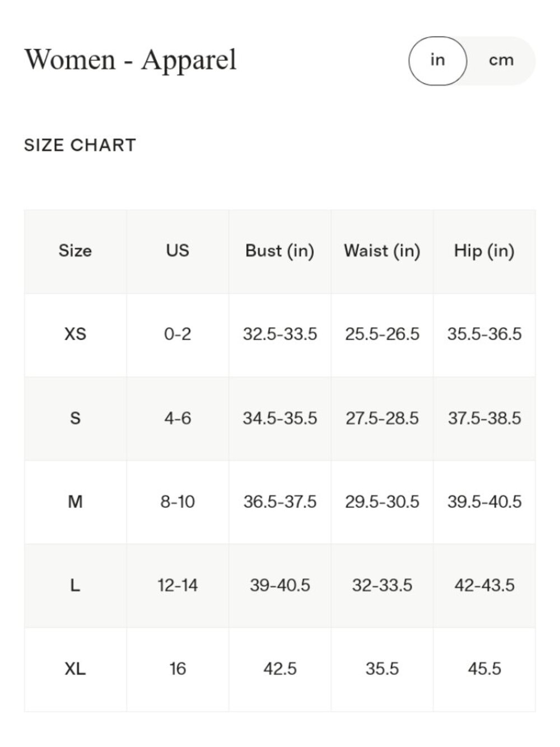Image resolution: width=560 pixels, height=747 pixels.
Task: Select the M size row label
Action: [x=75, y=502]
